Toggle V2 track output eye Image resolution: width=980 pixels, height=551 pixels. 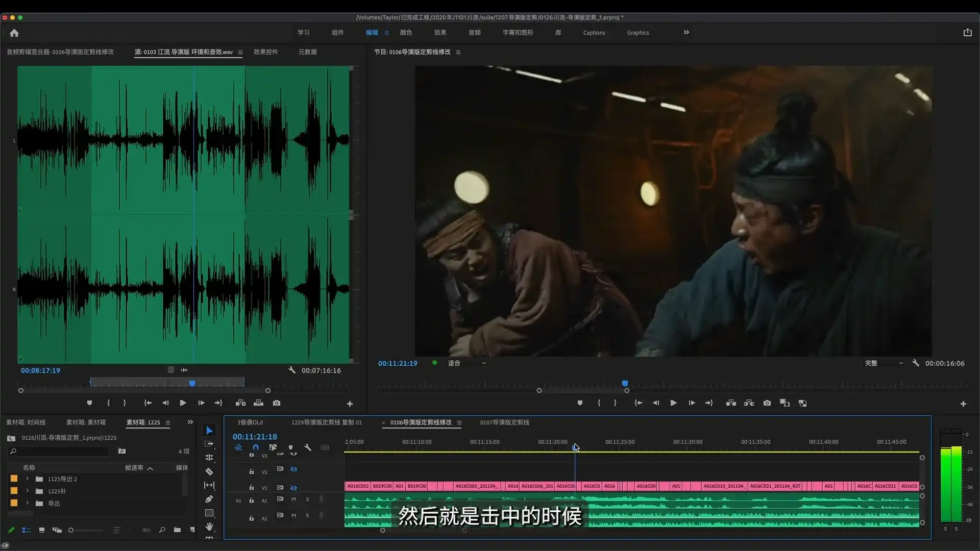pyautogui.click(x=293, y=469)
